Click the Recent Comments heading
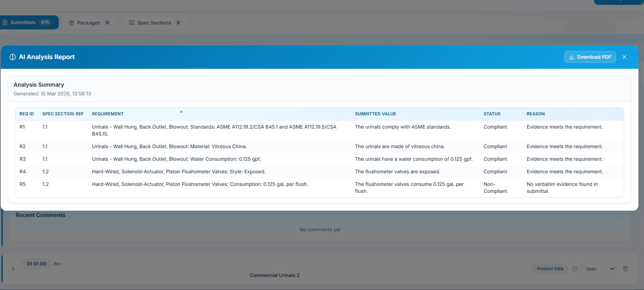This screenshot has height=290, width=644. pos(40,215)
